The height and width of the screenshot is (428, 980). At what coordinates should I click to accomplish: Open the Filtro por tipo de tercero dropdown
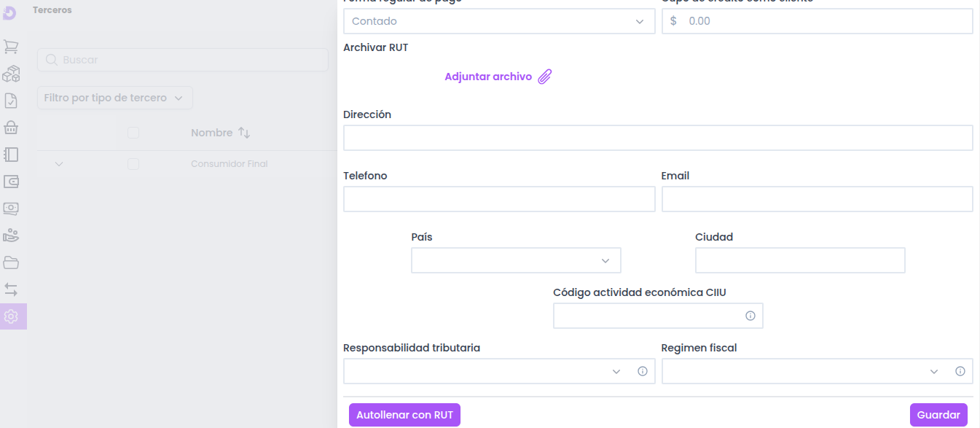coord(114,98)
